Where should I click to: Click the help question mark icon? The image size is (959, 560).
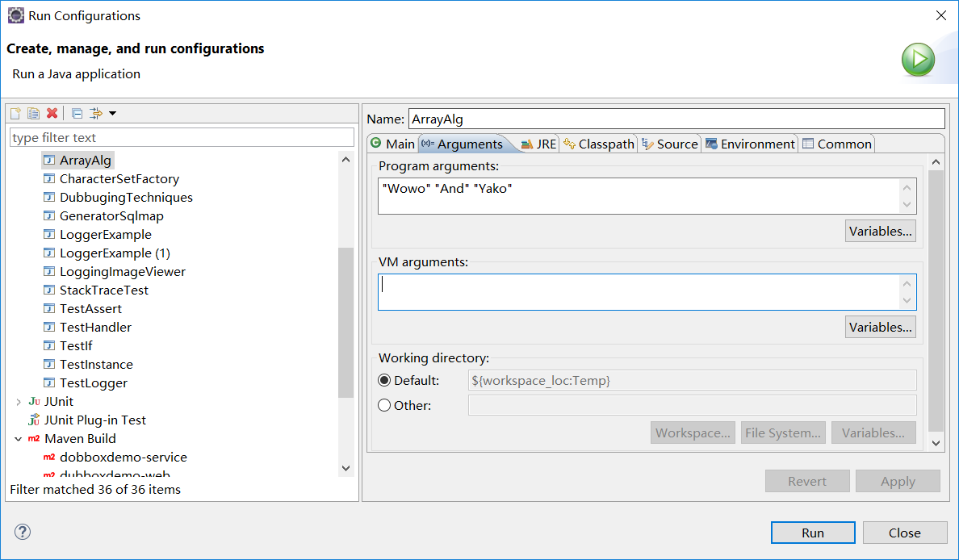[x=23, y=532]
